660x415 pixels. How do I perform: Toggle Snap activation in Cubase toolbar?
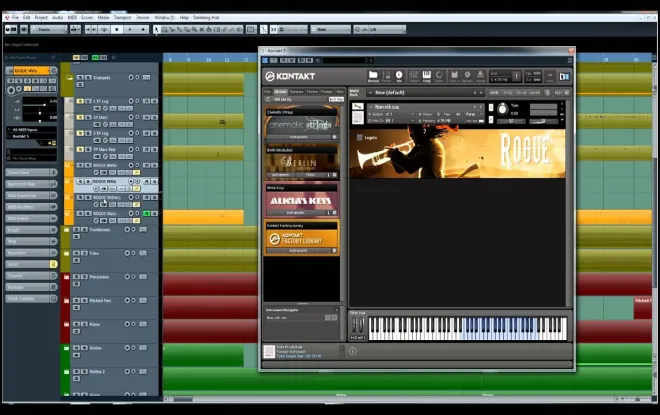coord(274,29)
